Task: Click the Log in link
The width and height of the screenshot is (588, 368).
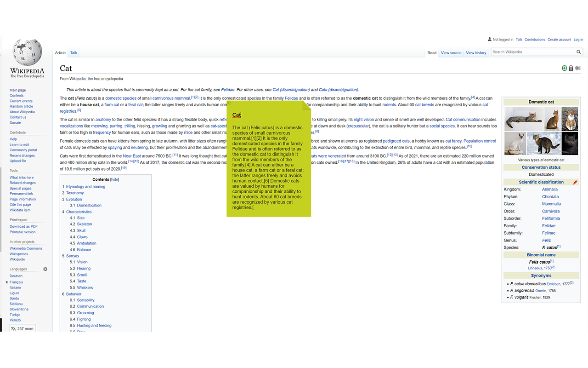Action: tap(578, 40)
